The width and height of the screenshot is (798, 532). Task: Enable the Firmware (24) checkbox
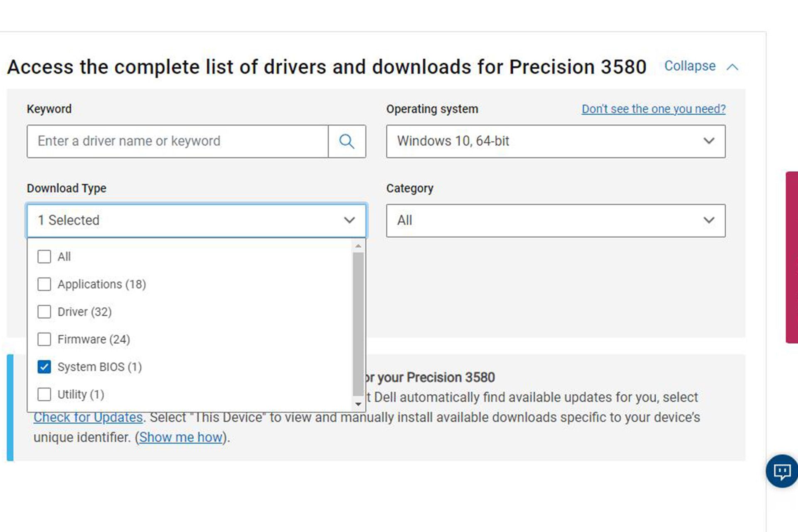click(x=44, y=339)
